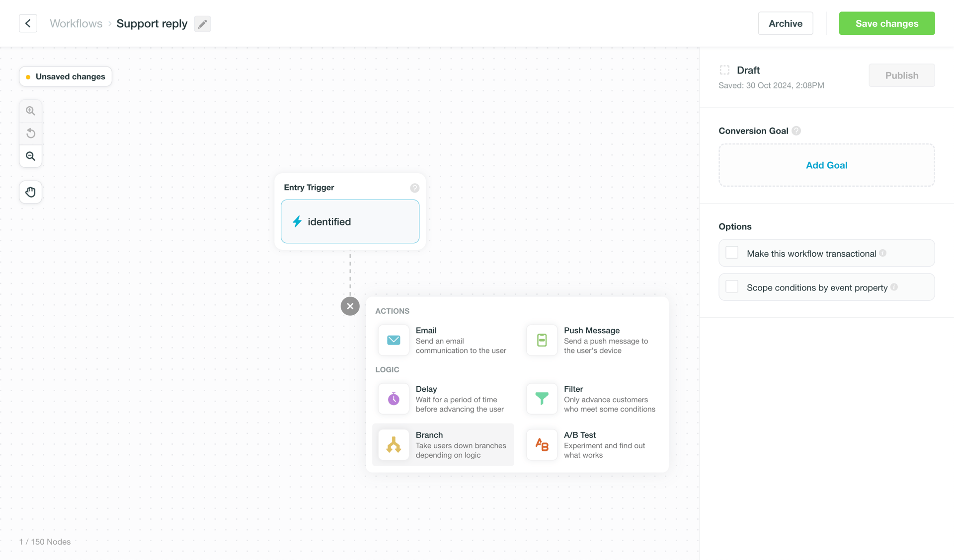Screen dimensions: 954x560
Task: Enable Make this workflow transactional
Action: 731,252
